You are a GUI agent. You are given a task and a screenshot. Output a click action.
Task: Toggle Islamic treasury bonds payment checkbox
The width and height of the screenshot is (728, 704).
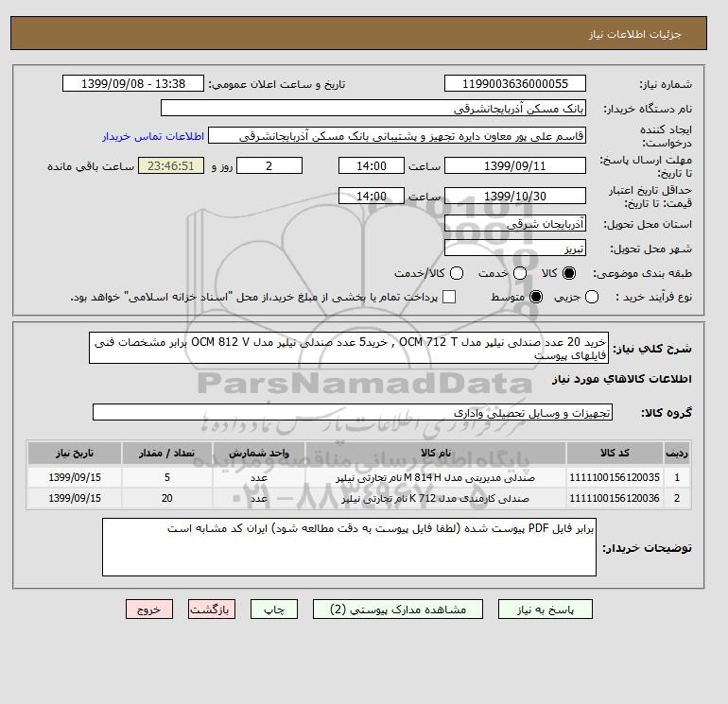[449, 297]
